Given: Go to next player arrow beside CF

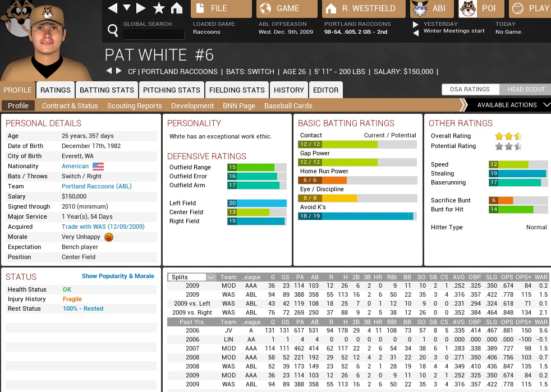Looking at the screenshot, I should (118, 71).
